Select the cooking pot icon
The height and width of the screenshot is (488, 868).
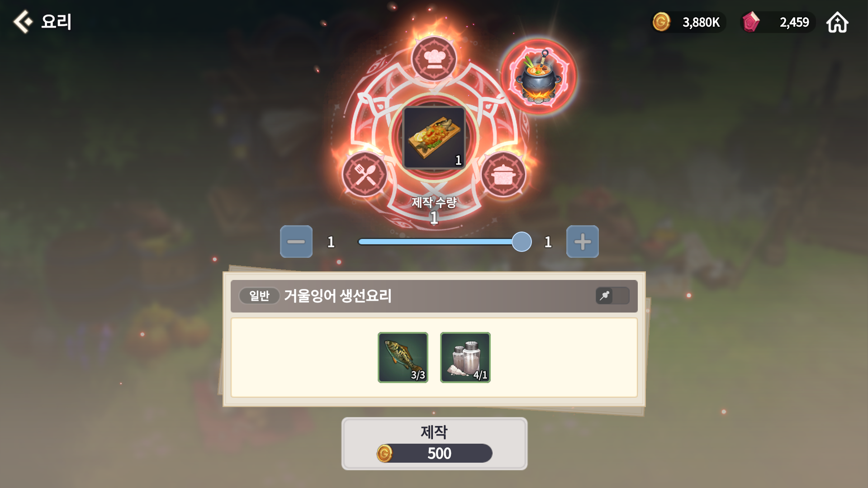pos(503,175)
